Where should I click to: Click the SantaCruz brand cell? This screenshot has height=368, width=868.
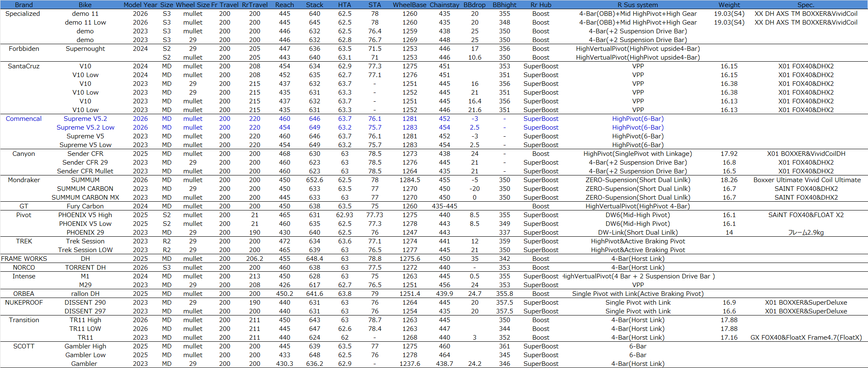24,66
